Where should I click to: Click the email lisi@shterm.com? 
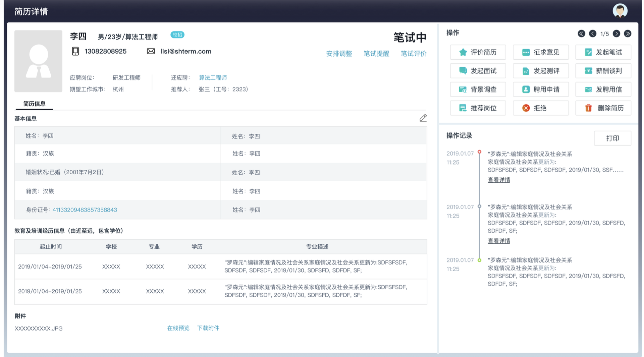[186, 51]
